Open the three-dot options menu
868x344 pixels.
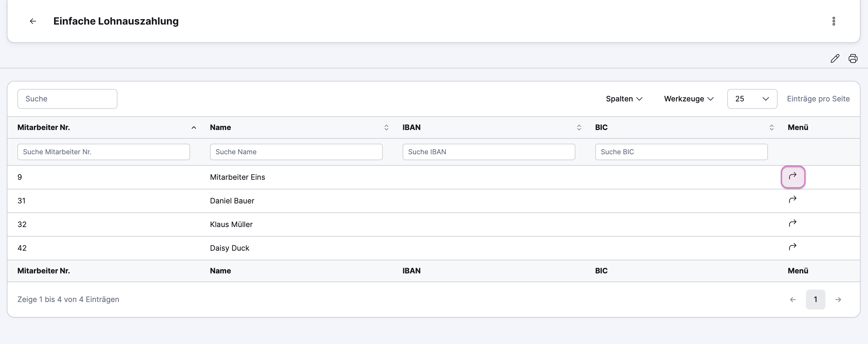pyautogui.click(x=834, y=21)
